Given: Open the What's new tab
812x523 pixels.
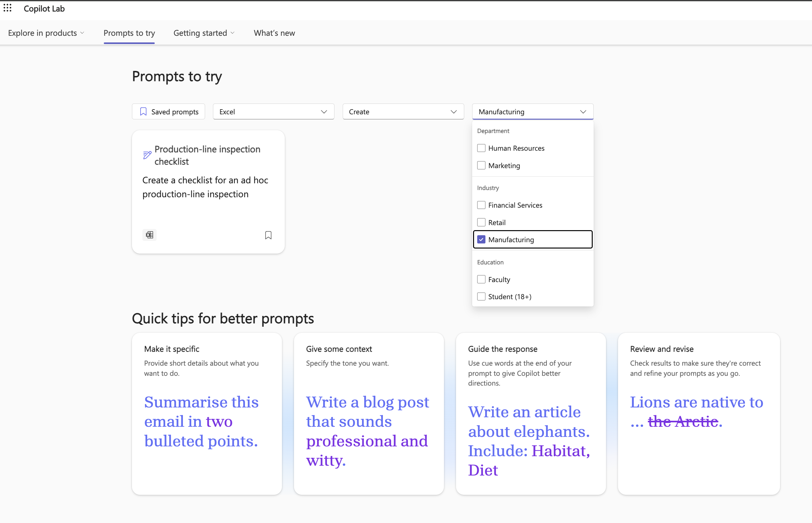Looking at the screenshot, I should click(x=274, y=33).
